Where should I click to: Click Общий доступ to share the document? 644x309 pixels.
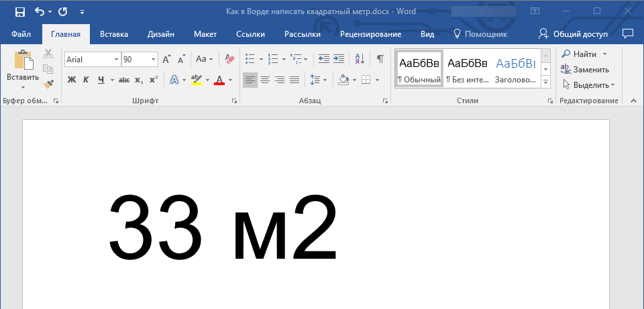(574, 34)
